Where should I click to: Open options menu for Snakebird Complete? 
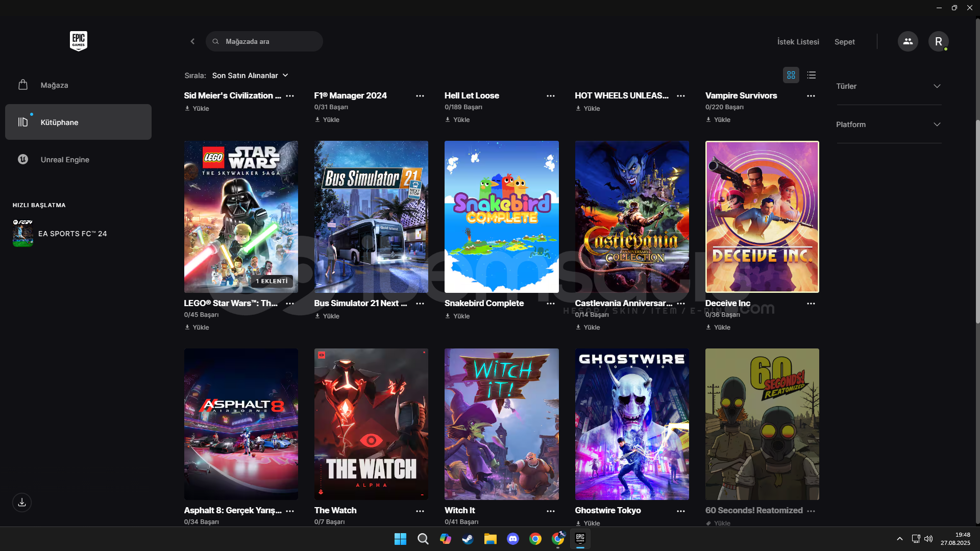point(551,304)
